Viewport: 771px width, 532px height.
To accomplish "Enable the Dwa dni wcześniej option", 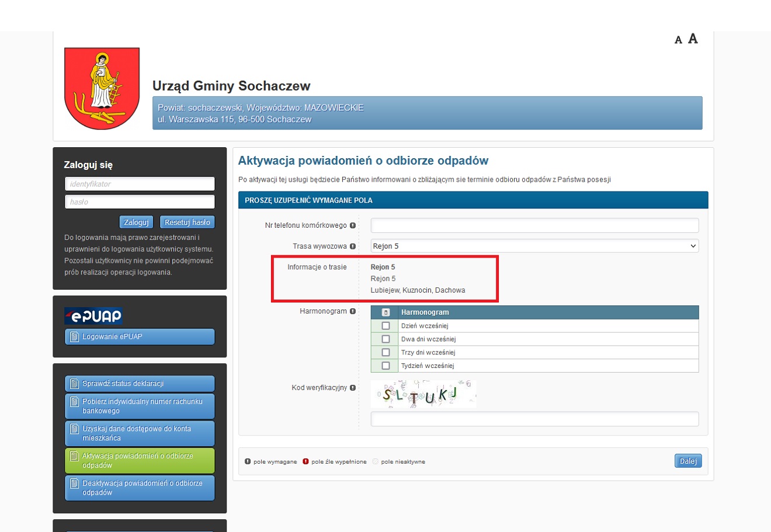I will point(385,339).
